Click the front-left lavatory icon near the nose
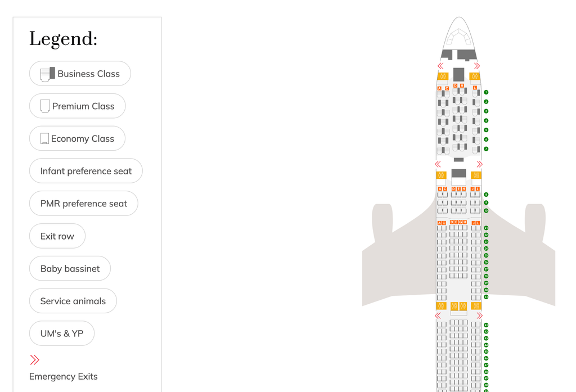The height and width of the screenshot is (392, 576). 443,76
